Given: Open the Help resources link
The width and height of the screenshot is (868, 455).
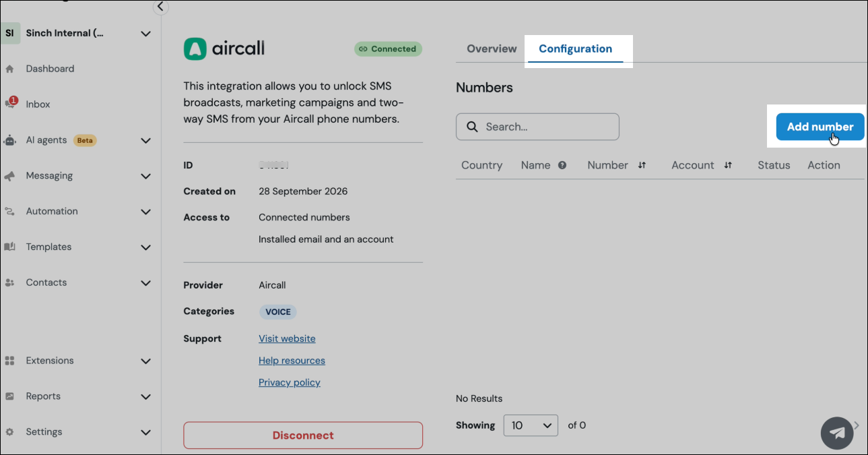Looking at the screenshot, I should (x=292, y=361).
